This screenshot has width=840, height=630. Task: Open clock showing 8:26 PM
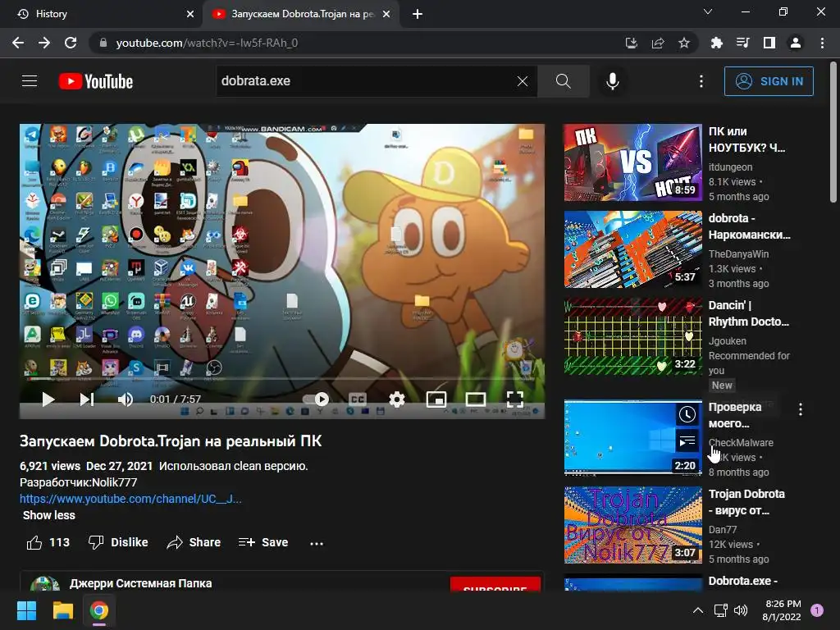click(782, 610)
